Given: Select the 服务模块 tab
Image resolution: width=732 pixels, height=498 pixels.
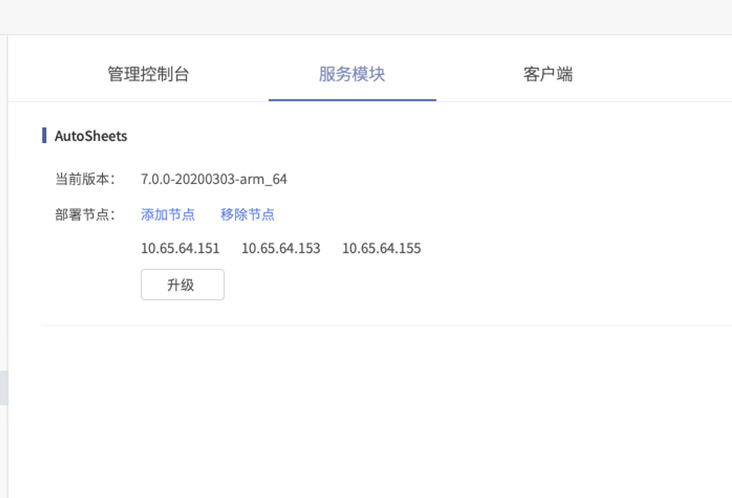Looking at the screenshot, I should [x=352, y=74].
